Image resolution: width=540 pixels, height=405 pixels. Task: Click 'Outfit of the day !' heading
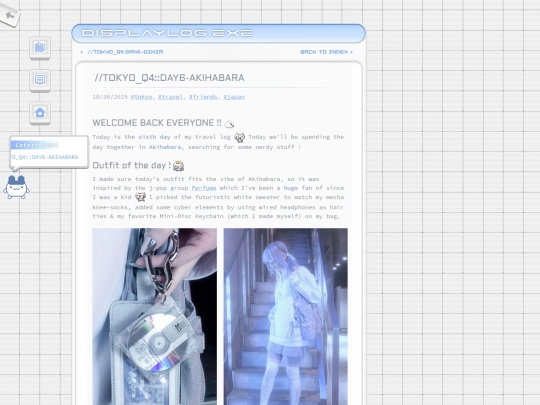[132, 166]
